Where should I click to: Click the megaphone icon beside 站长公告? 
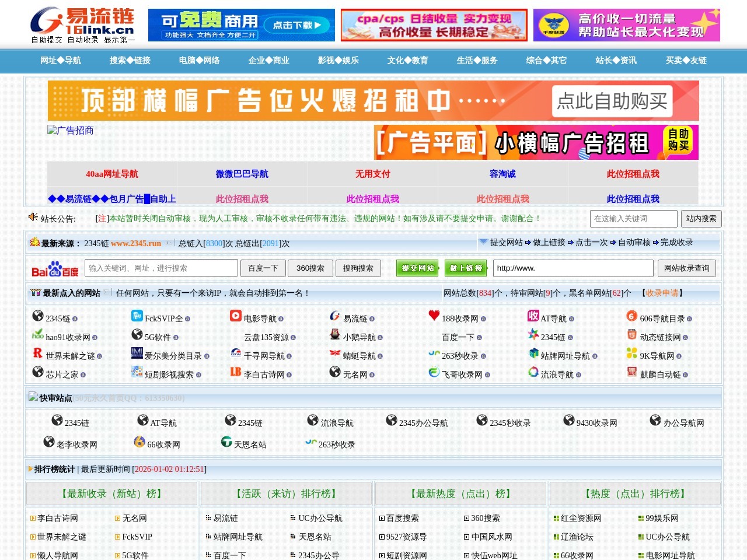pyautogui.click(x=33, y=217)
